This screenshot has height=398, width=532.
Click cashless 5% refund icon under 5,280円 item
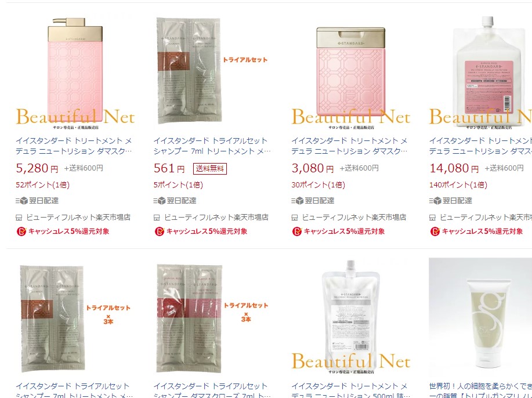point(21,231)
